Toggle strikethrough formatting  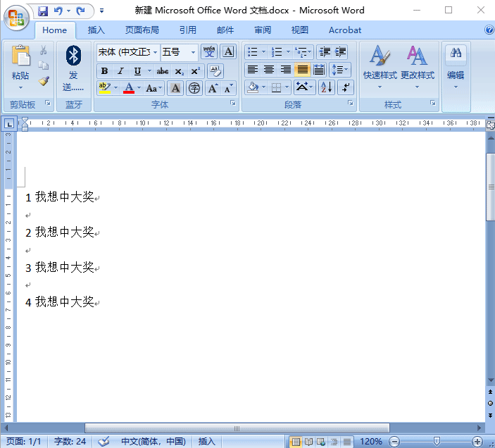[163, 71]
